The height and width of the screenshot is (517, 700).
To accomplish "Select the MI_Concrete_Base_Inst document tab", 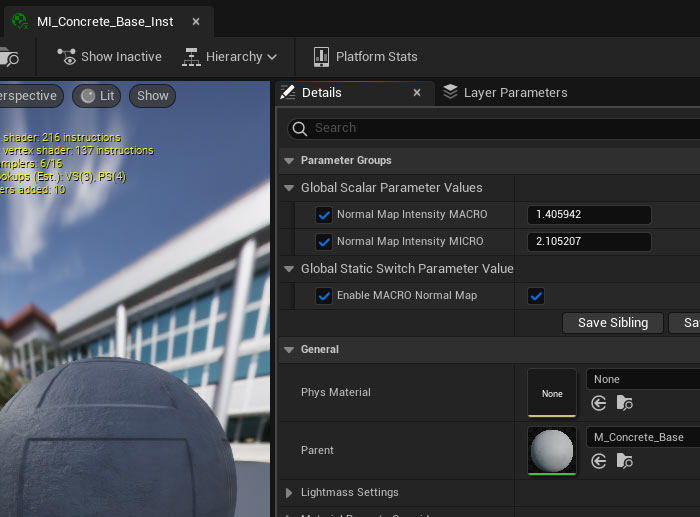I will click(x=104, y=21).
